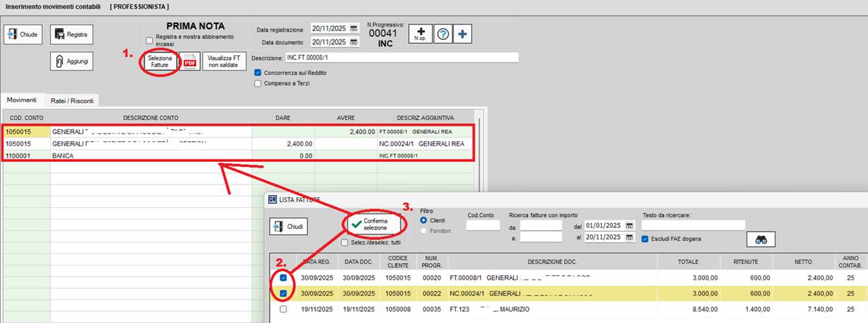Click Visualizza FT non saldate button

coord(224,61)
